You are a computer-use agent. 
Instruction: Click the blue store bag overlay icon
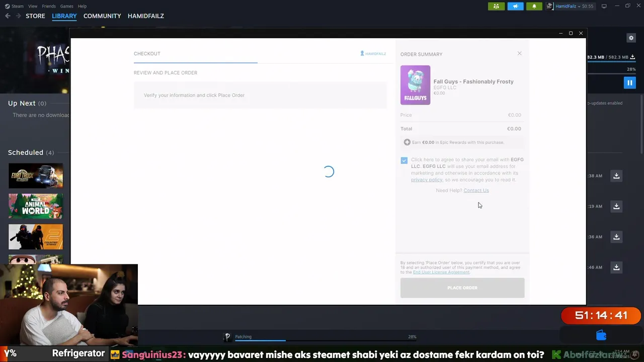(x=601, y=335)
